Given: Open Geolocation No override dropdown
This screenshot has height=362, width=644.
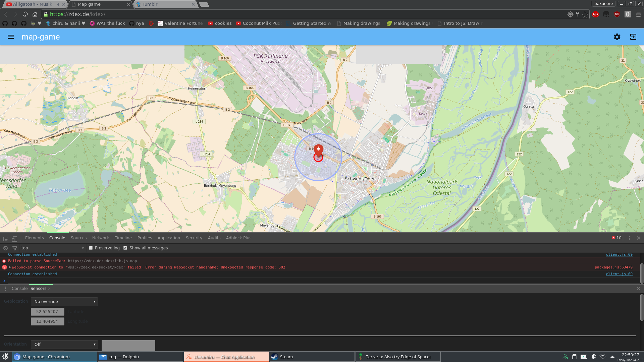Looking at the screenshot, I should click(x=64, y=302).
